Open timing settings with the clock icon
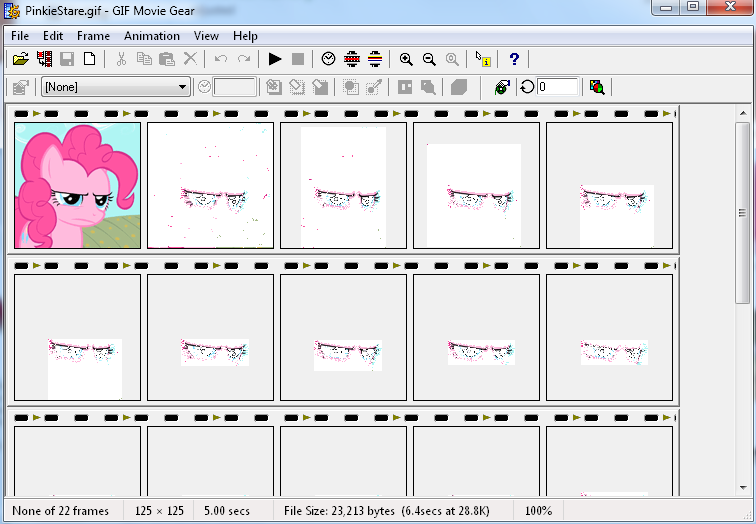 coord(328,59)
